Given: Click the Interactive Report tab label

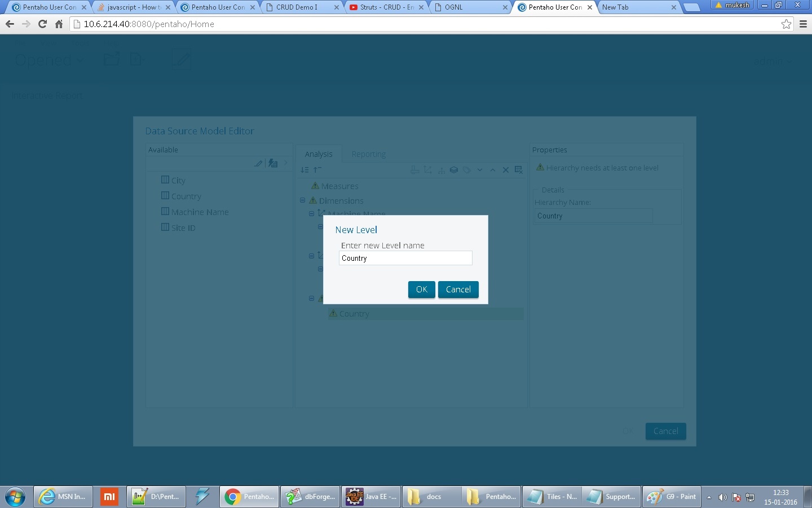Looking at the screenshot, I should [x=47, y=96].
